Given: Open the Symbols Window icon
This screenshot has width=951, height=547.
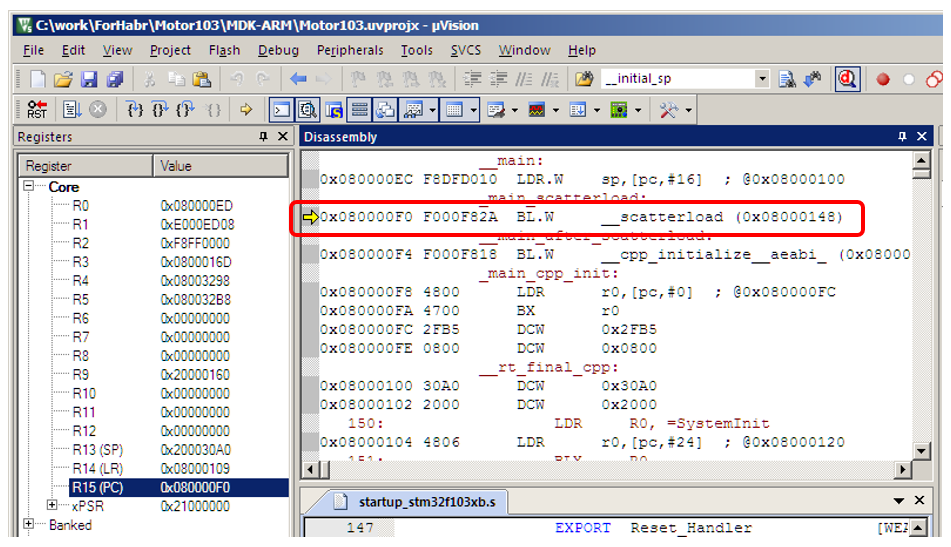Looking at the screenshot, I should (334, 110).
